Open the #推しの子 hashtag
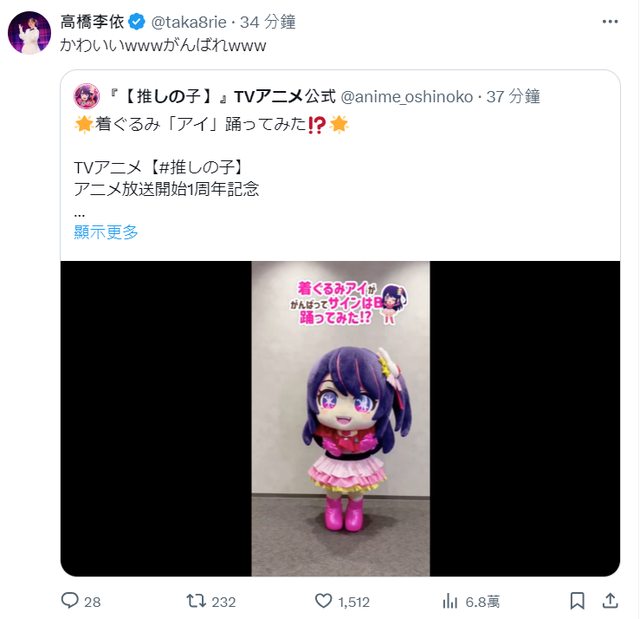Viewport: 640px width, 619px height. 196,167
